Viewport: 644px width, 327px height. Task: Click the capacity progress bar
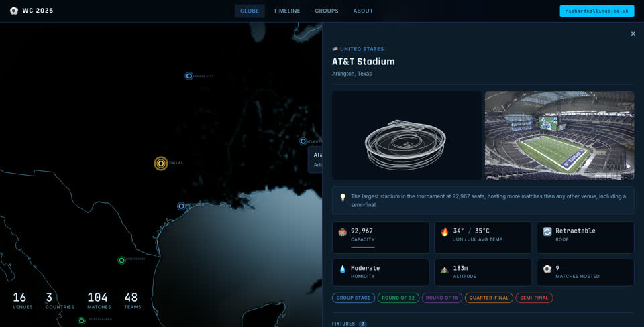point(363,247)
